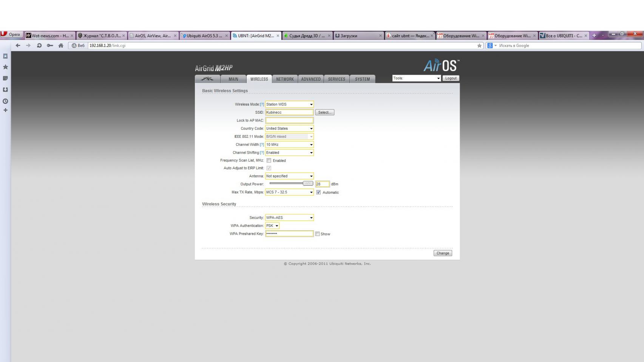
Task: Open a new browser tab with plus button
Action: point(594,35)
